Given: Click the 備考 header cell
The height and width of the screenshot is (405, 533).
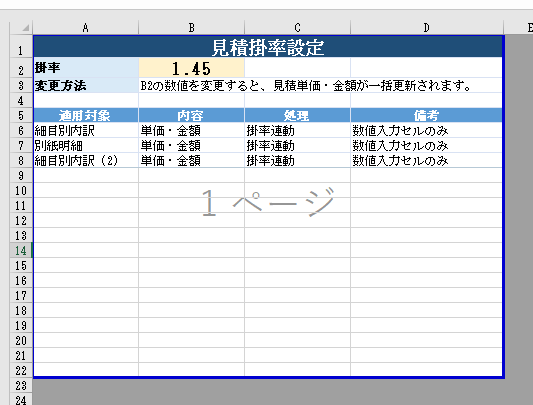Looking at the screenshot, I should pyautogui.click(x=427, y=115).
